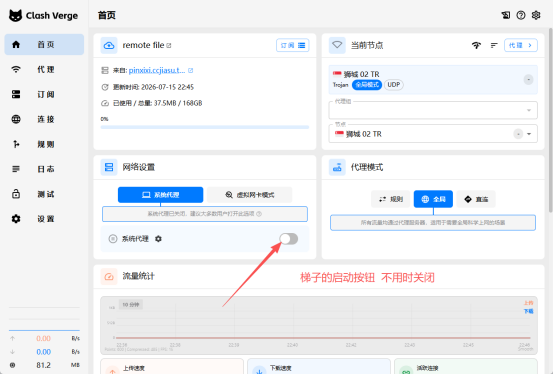Click the sidebar mini traffic graph
Image resolution: width=554 pixels, height=375 pixels.
tap(44, 319)
